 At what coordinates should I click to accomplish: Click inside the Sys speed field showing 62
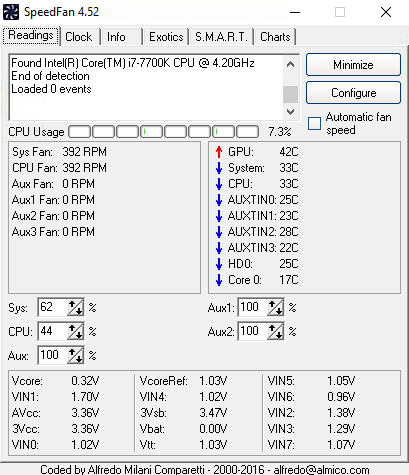click(53, 307)
